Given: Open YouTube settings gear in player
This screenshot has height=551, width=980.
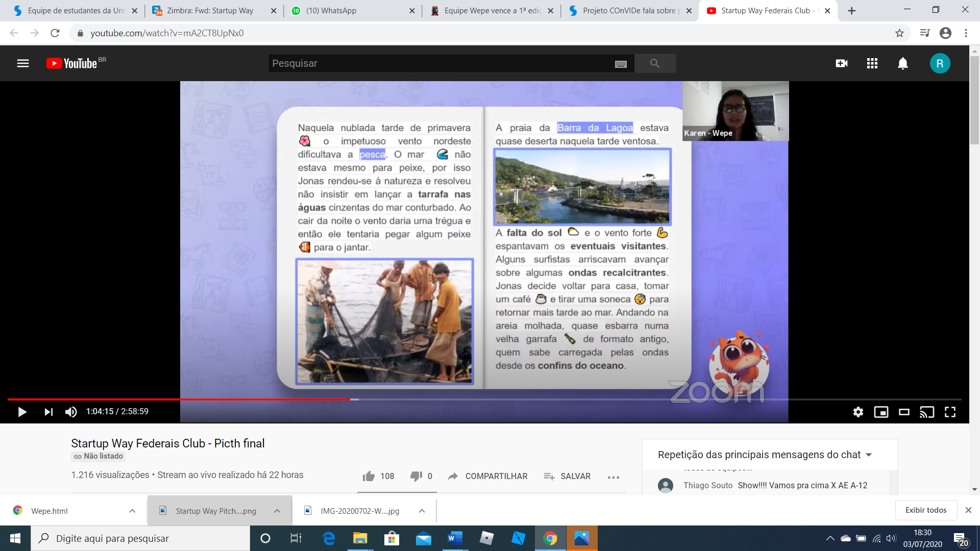Looking at the screenshot, I should click(858, 412).
